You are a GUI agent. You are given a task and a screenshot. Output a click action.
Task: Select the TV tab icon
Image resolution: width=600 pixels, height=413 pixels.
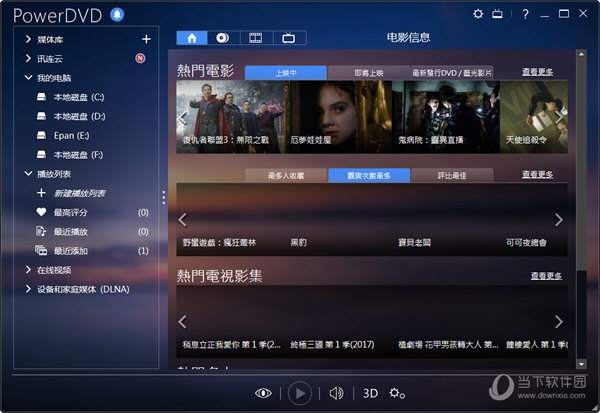click(x=289, y=38)
